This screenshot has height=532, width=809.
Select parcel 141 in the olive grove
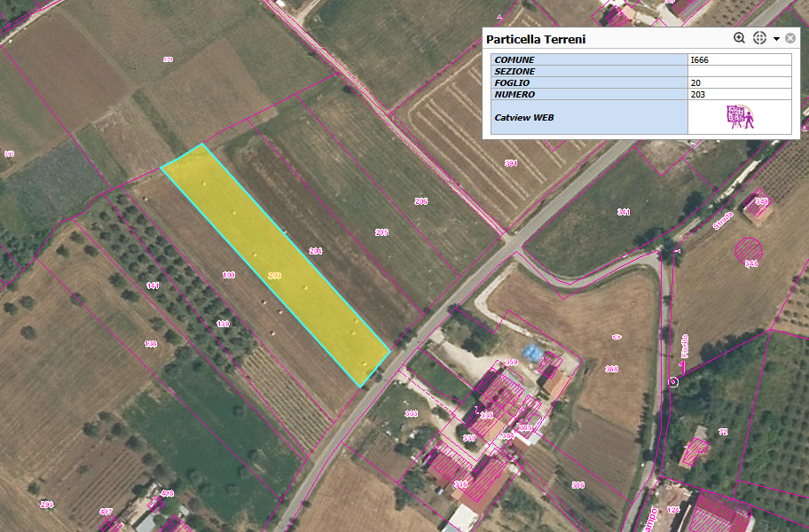pyautogui.click(x=152, y=286)
